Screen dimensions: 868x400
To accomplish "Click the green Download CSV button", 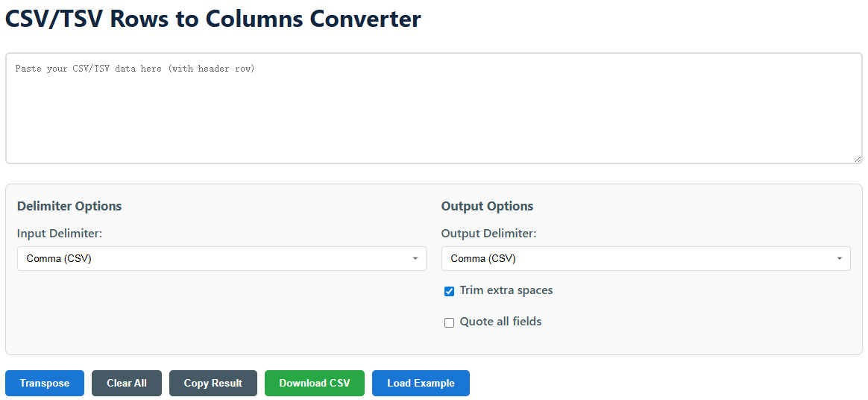I will 315,383.
